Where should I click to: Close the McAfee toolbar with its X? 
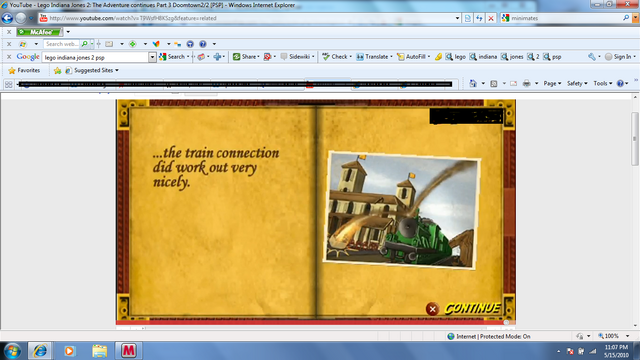[x=9, y=32]
